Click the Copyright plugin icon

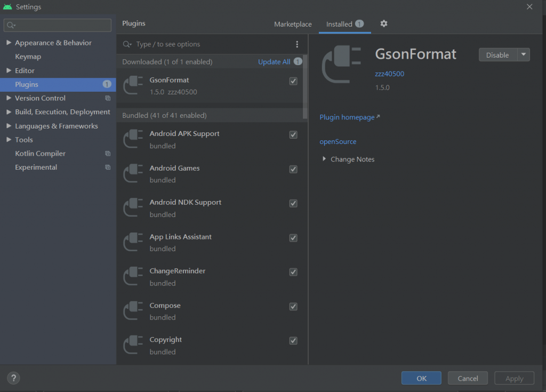(133, 346)
